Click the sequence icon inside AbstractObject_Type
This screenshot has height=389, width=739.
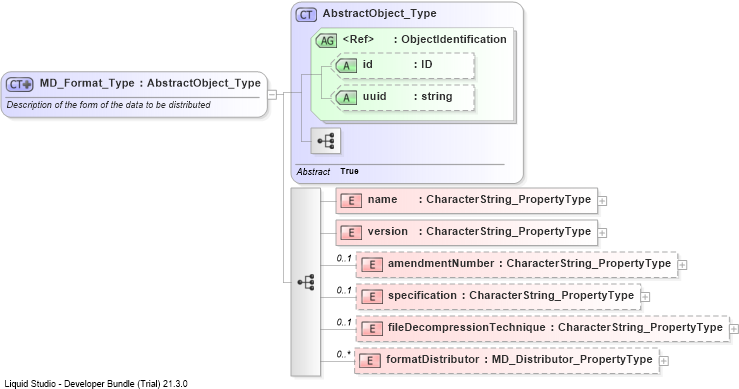click(326, 141)
